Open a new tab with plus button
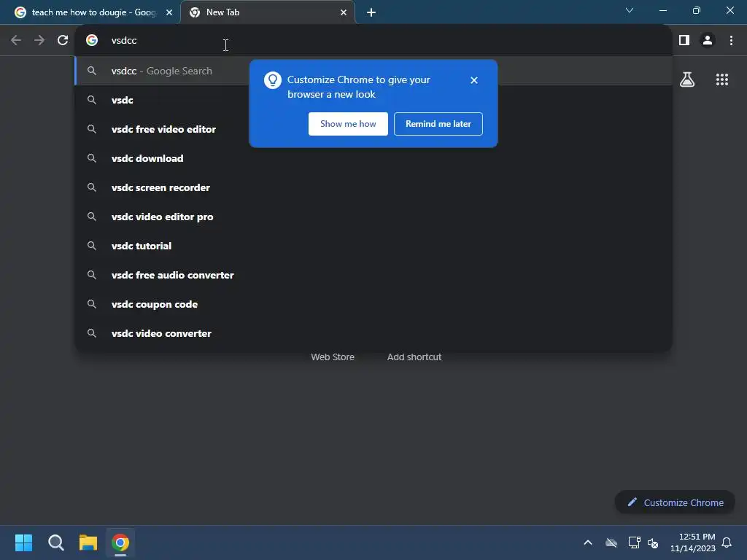The height and width of the screenshot is (560, 747). [371, 12]
